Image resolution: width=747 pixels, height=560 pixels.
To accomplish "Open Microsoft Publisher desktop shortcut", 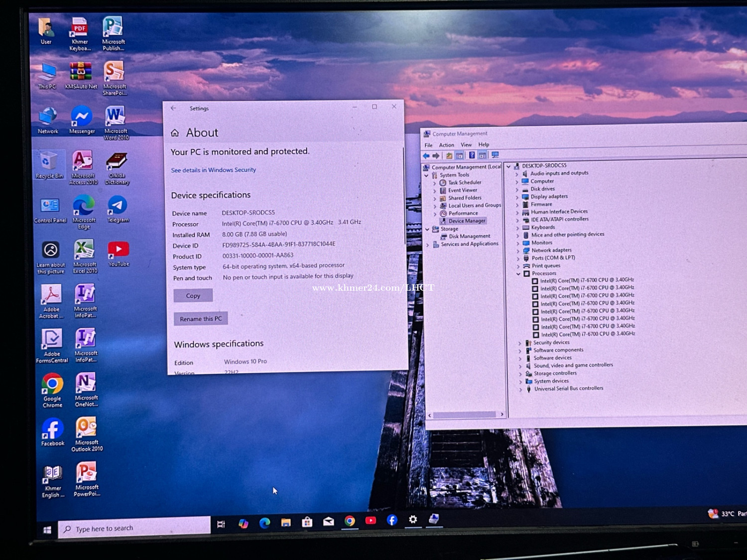I will pos(114,33).
